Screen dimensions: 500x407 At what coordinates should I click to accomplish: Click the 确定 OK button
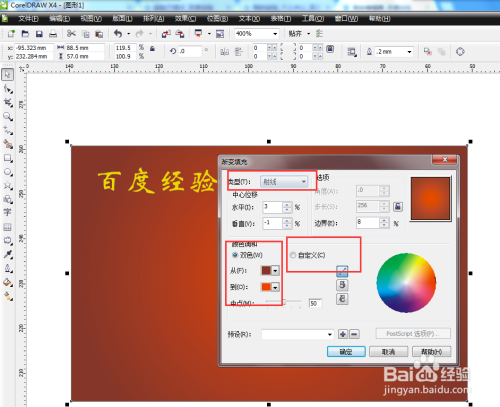346,352
